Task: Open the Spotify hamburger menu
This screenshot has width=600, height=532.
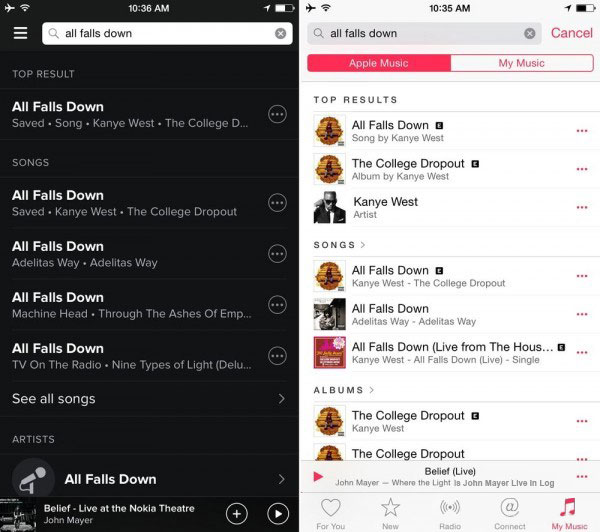Action: (x=20, y=33)
